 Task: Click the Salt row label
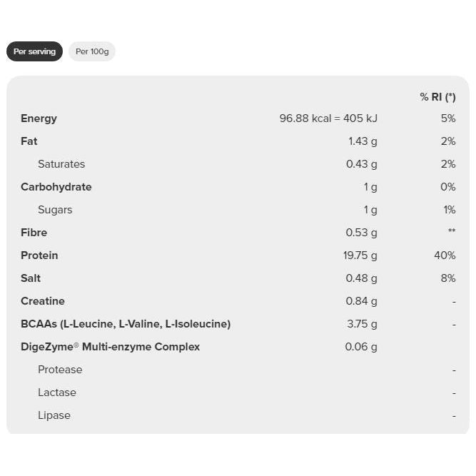click(31, 278)
